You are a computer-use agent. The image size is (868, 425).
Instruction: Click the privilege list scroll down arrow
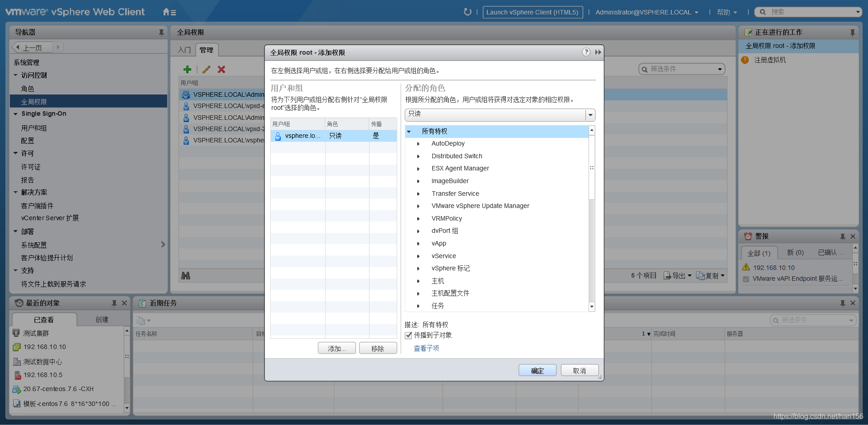(592, 307)
